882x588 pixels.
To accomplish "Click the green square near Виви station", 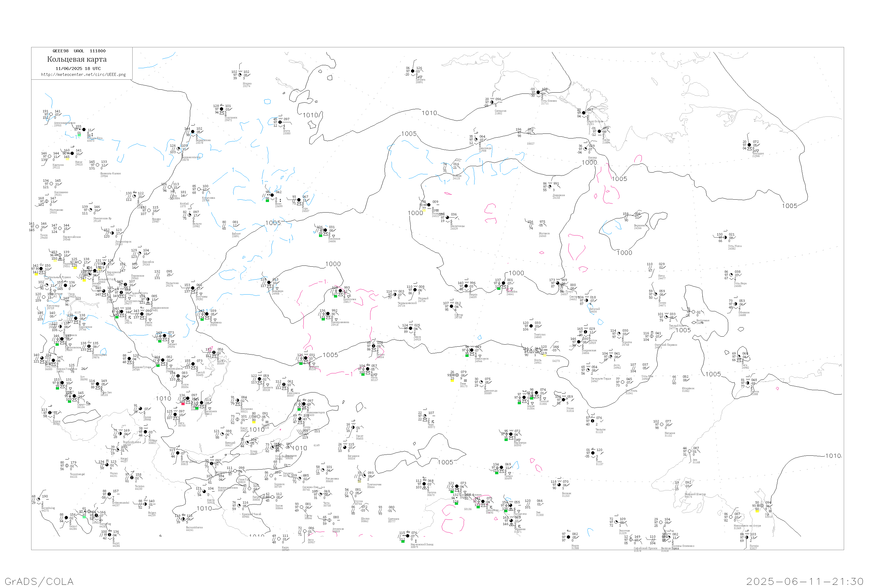I will [x=267, y=201].
